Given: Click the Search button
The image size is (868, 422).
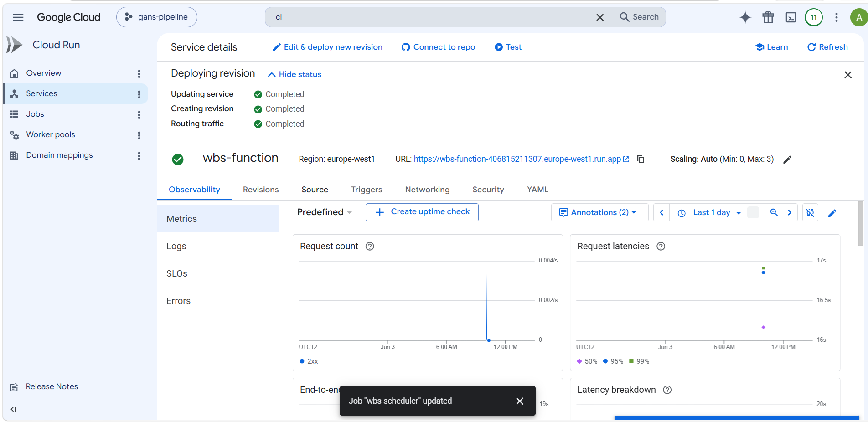Looking at the screenshot, I should (x=639, y=17).
